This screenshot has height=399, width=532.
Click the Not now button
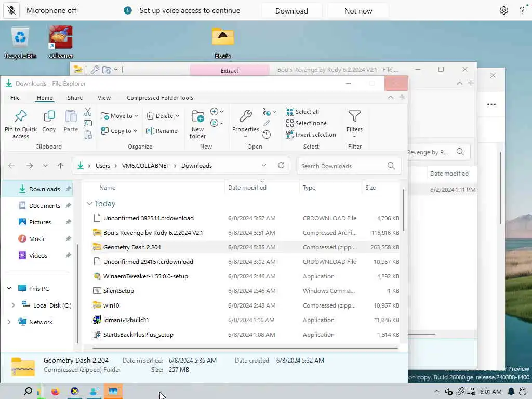click(358, 11)
